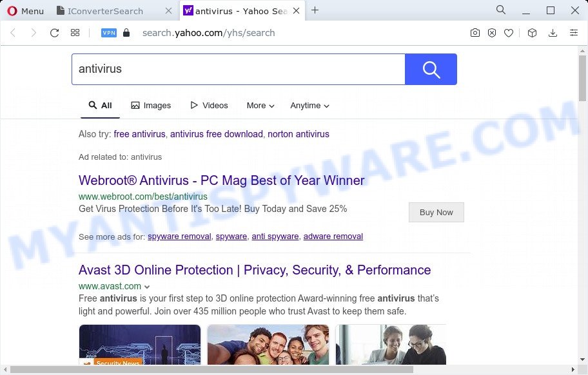Open the group of friends thumbnail
Image resolution: width=588 pixels, height=375 pixels.
268,345
